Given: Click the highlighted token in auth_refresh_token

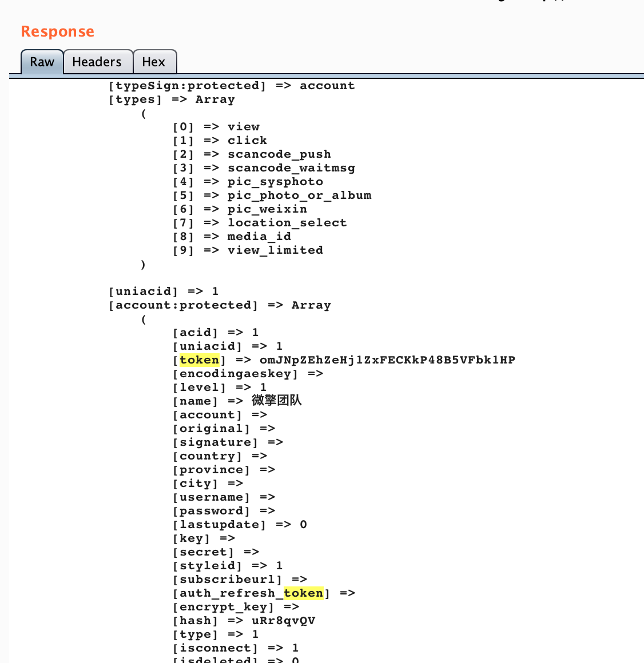Looking at the screenshot, I should point(303,593).
